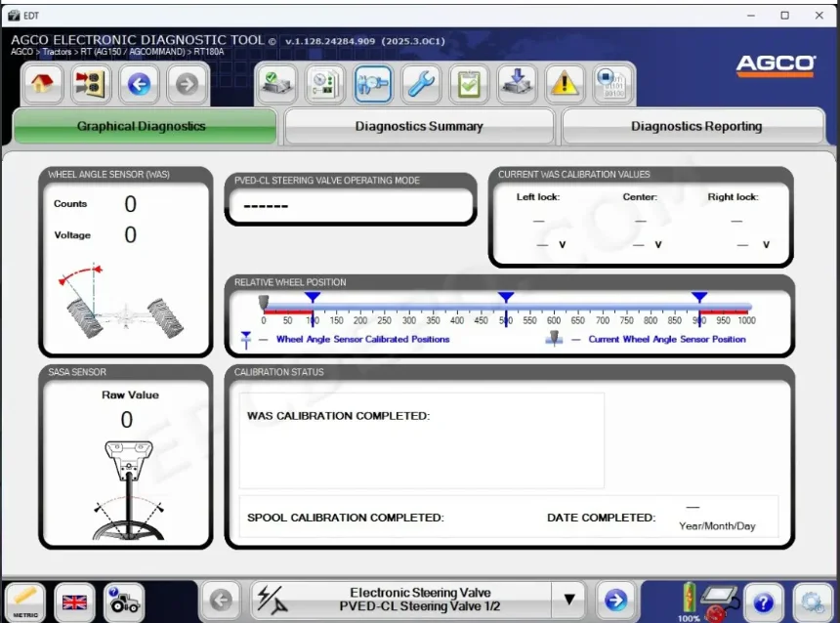Open the warning fault codes icon

[x=565, y=84]
